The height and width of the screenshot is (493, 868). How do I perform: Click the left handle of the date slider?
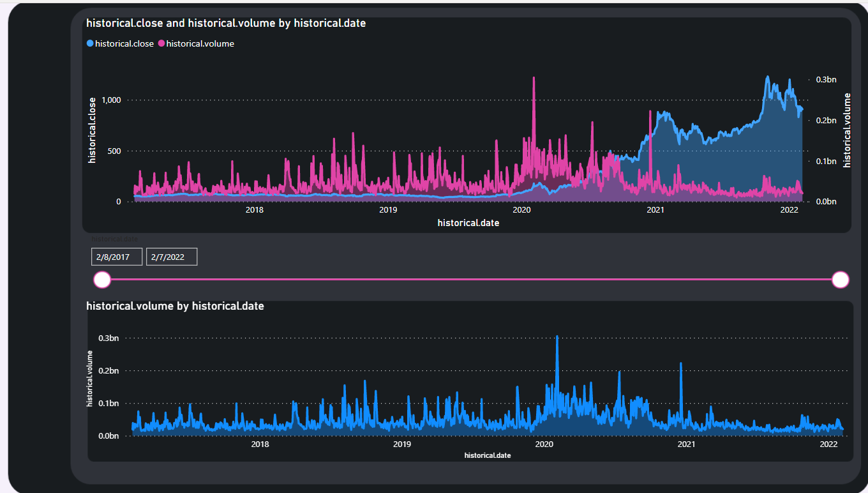point(102,280)
